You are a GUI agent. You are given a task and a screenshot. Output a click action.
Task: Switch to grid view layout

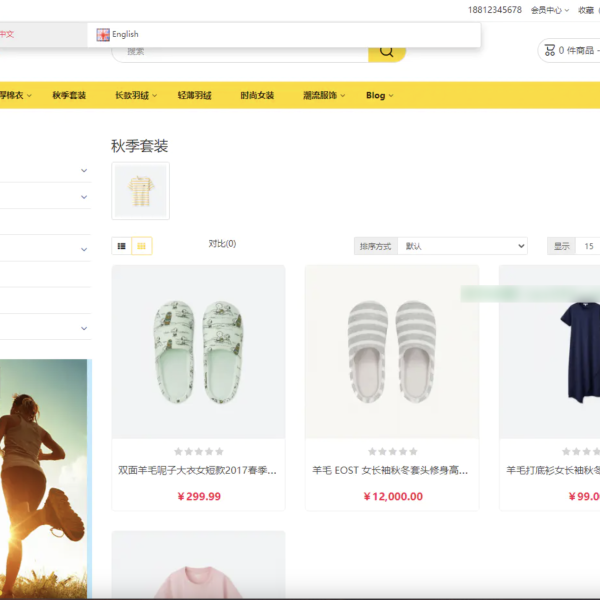pos(142,246)
